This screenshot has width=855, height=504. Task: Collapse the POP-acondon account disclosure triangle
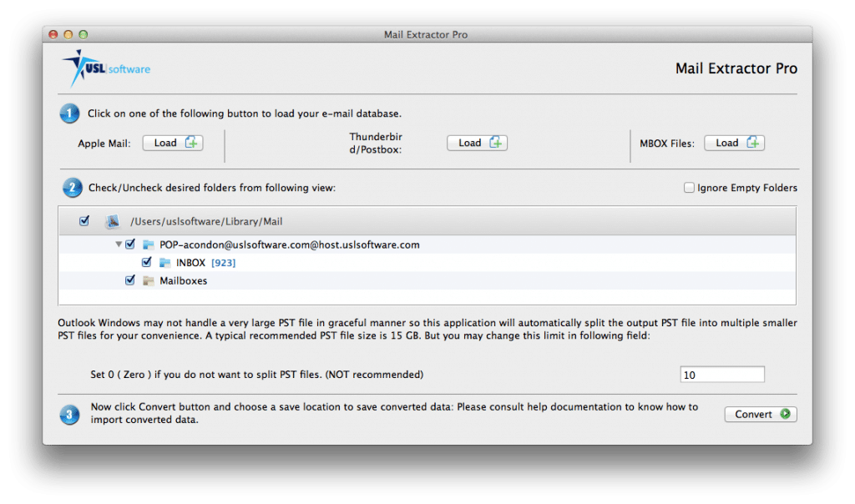coord(119,244)
